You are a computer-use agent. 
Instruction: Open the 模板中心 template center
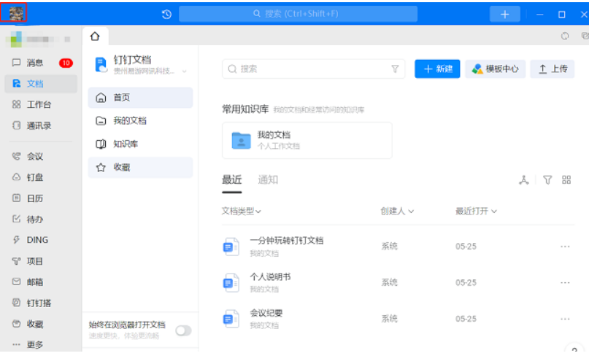point(495,69)
